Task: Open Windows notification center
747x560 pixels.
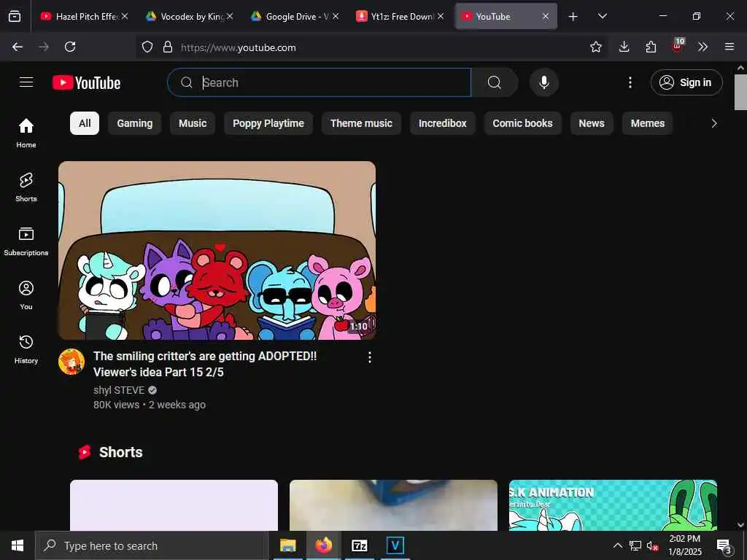Action: (x=724, y=545)
